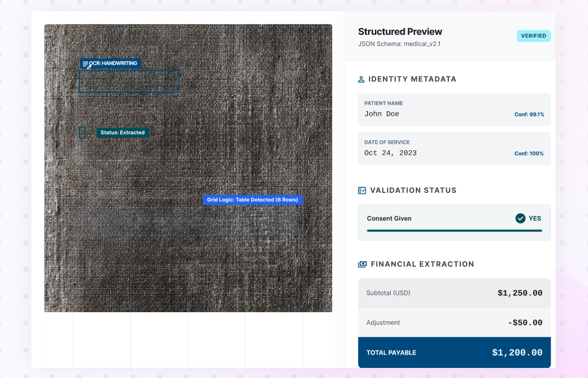588x378 pixels.
Task: Click the green checkmark beside YES
Action: [520, 218]
